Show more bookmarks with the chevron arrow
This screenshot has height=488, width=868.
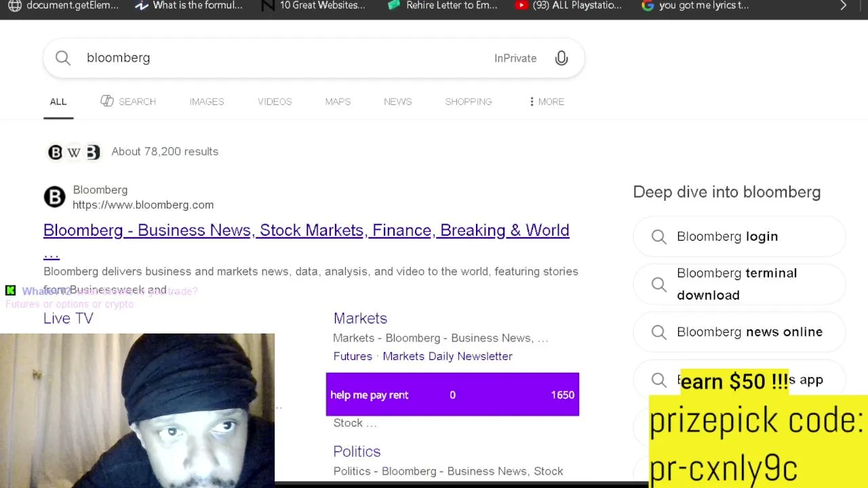click(844, 5)
